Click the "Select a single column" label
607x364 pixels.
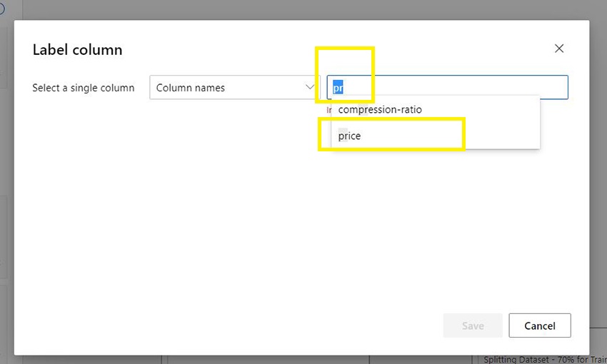point(83,88)
